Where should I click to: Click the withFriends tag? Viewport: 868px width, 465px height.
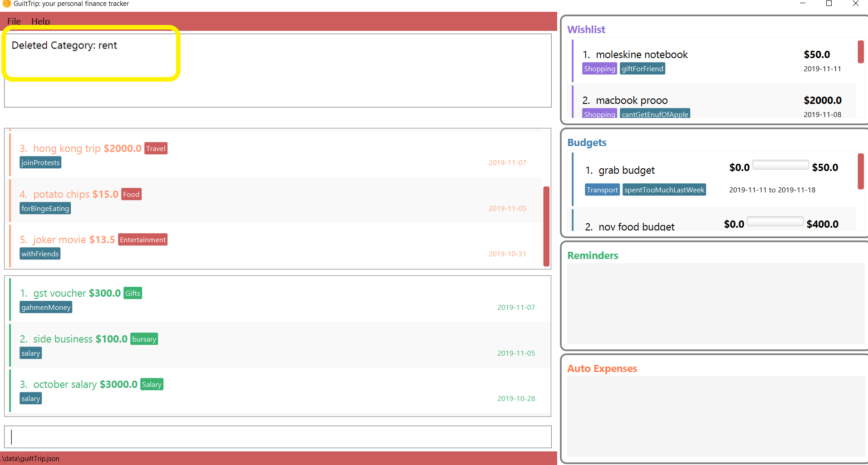40,254
